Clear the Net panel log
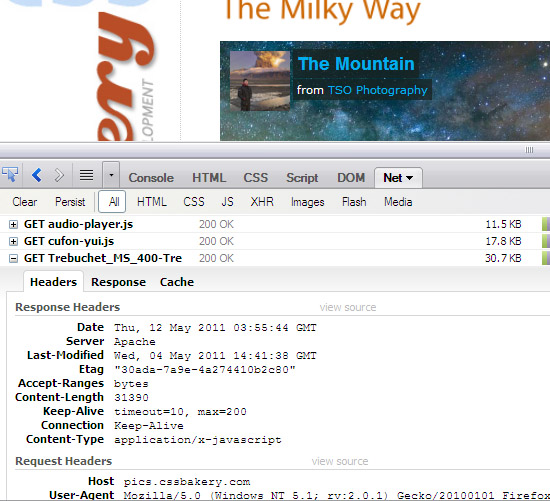This screenshot has width=550, height=501. click(25, 202)
